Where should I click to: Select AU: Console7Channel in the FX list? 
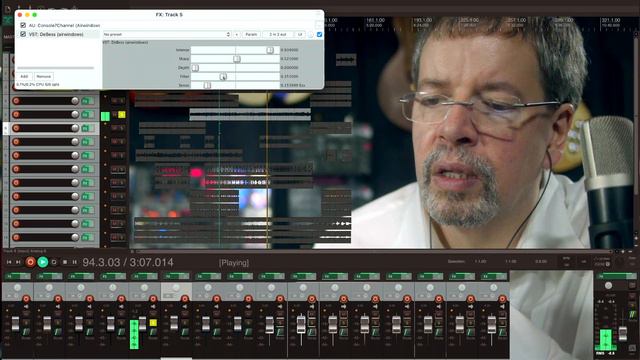[x=64, y=25]
